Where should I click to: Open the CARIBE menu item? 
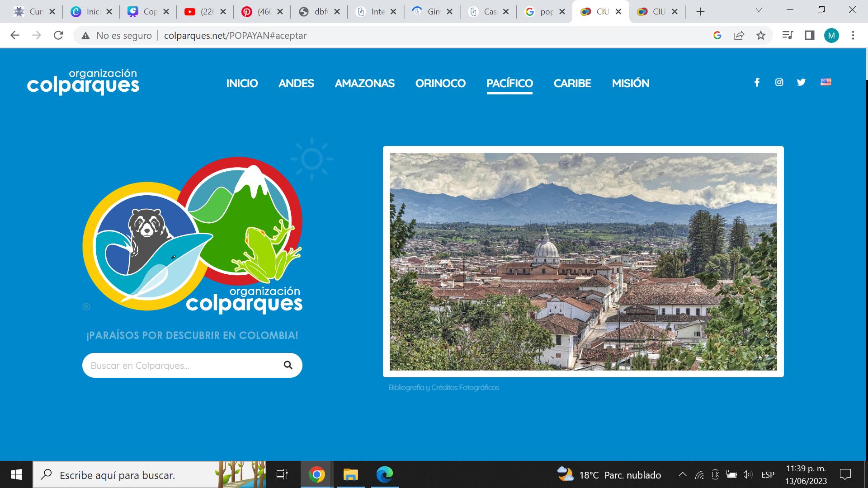pyautogui.click(x=572, y=84)
